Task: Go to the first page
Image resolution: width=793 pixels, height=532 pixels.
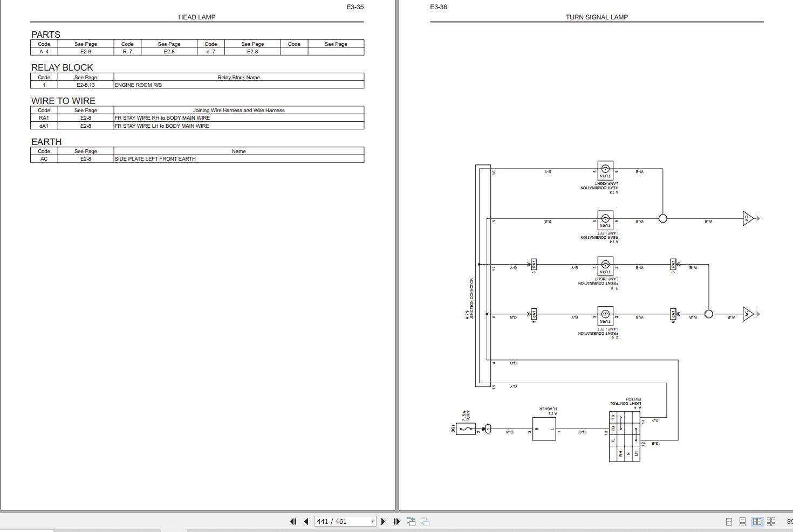Action: click(293, 521)
